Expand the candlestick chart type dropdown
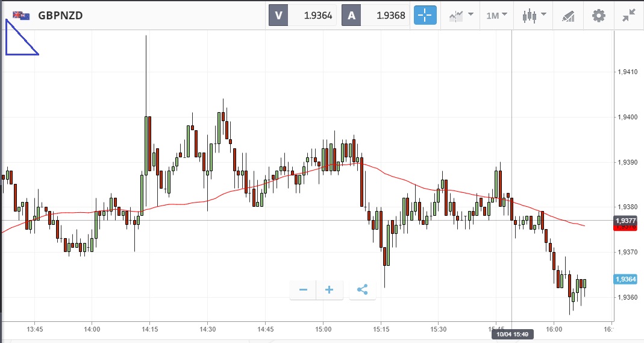 click(x=534, y=16)
